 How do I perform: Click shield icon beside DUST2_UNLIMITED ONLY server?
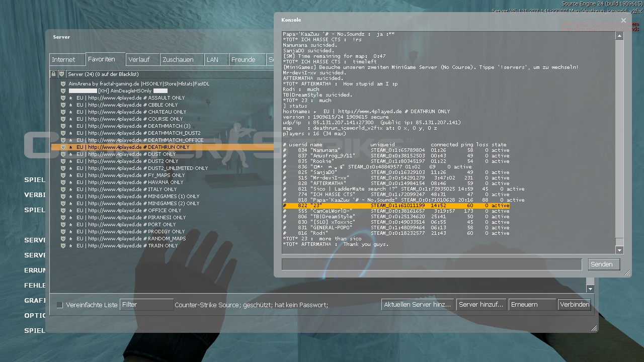(63, 168)
